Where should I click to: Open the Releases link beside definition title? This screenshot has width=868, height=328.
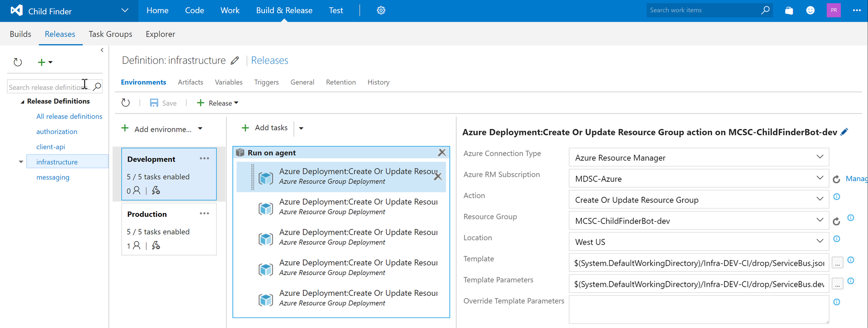pyautogui.click(x=269, y=61)
